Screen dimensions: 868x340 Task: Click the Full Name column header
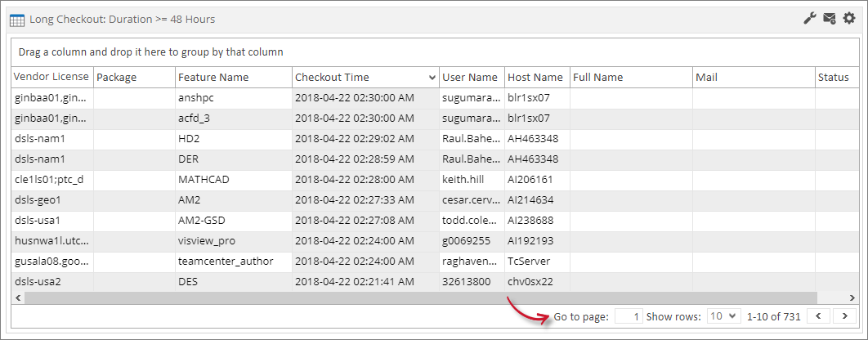point(631,78)
